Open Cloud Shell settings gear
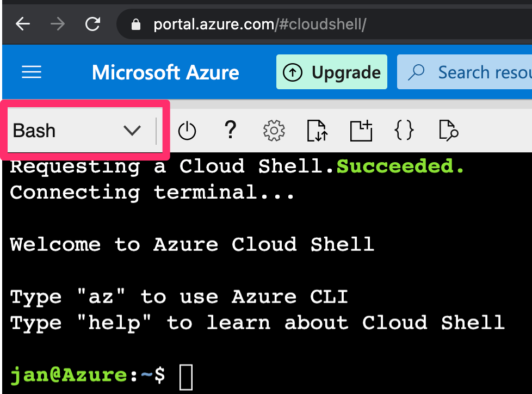The height and width of the screenshot is (394, 532). coord(274,130)
